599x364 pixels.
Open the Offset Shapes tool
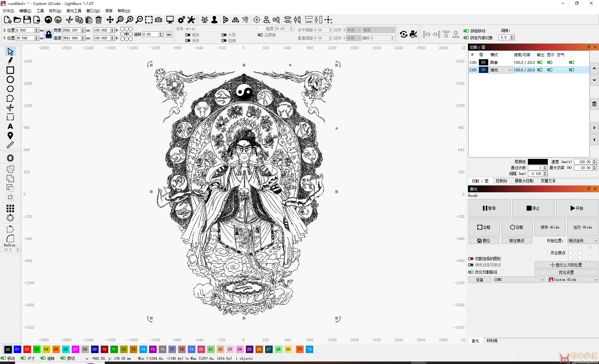coord(10,158)
